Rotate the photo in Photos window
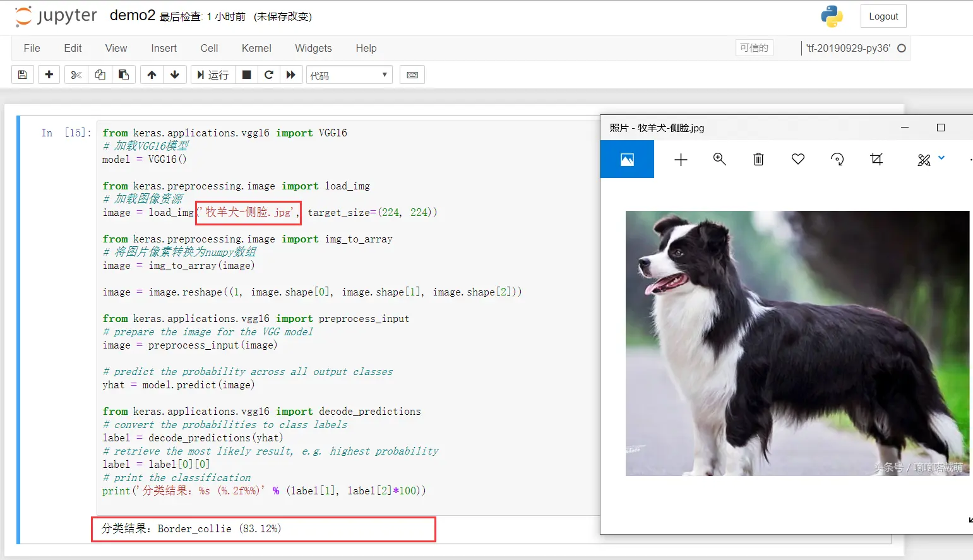Screen dimensions: 973x560 coord(837,159)
